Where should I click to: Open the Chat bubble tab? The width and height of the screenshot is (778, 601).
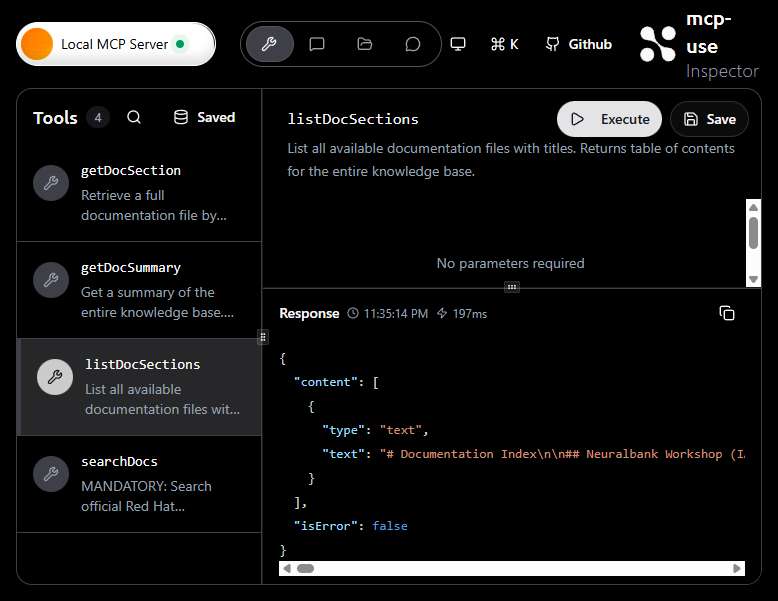pyautogui.click(x=412, y=44)
